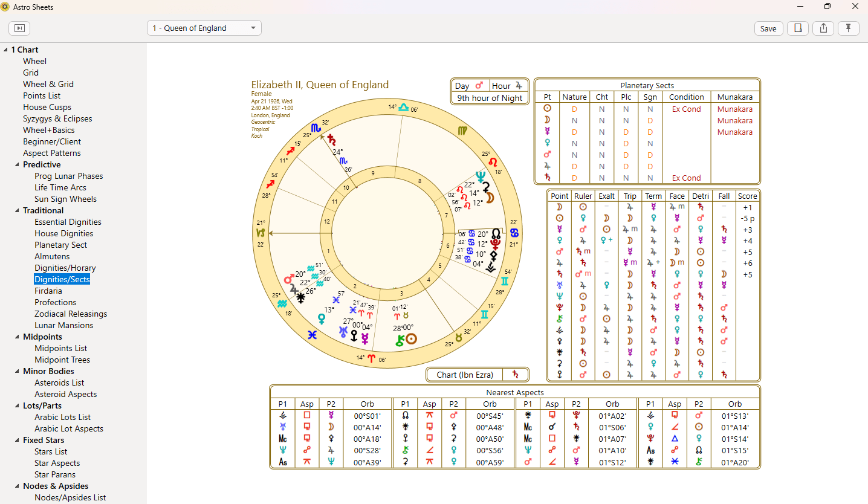Click the North Node glyph in wheel
Image resolution: width=868 pixels, height=504 pixels.
tap(496, 233)
